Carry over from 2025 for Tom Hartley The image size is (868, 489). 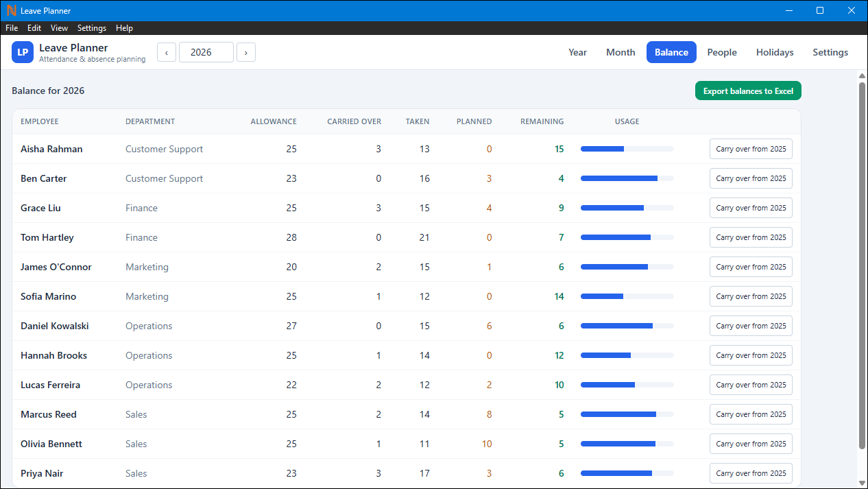point(751,237)
